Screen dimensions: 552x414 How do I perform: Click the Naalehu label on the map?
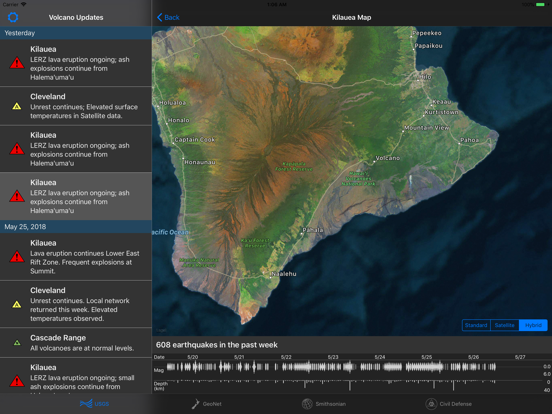click(x=284, y=274)
